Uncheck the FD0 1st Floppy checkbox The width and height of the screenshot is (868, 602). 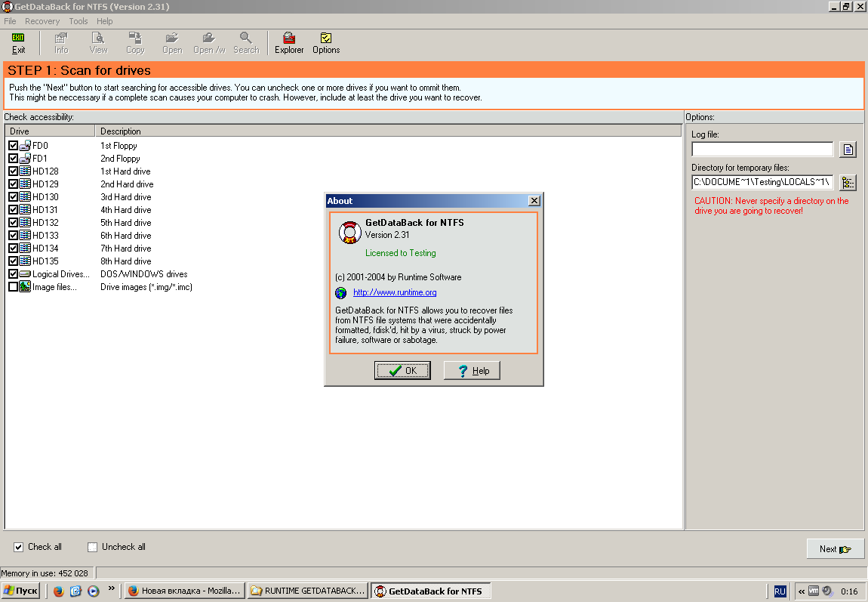[13, 146]
